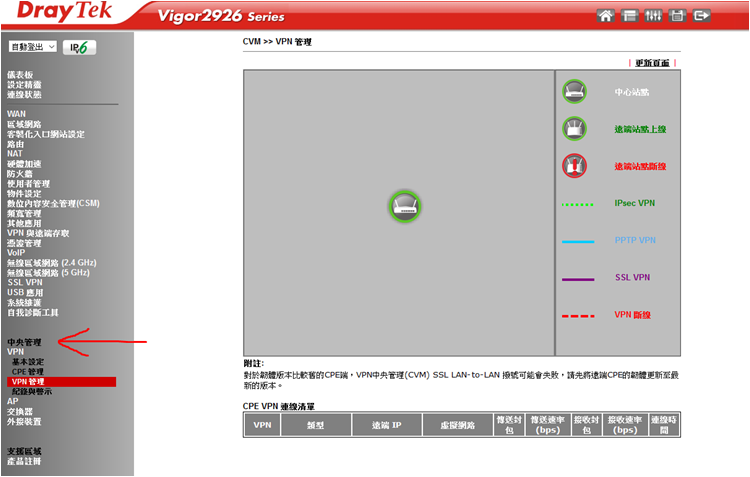Expand the VPN 與遠端存取 sidebar section
The width and height of the screenshot is (750, 477).
pos(38,233)
